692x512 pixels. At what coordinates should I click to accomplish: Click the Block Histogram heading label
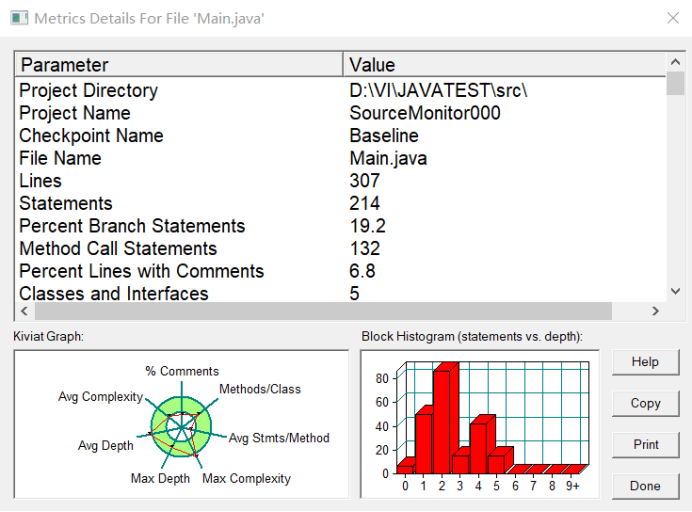[x=472, y=336]
